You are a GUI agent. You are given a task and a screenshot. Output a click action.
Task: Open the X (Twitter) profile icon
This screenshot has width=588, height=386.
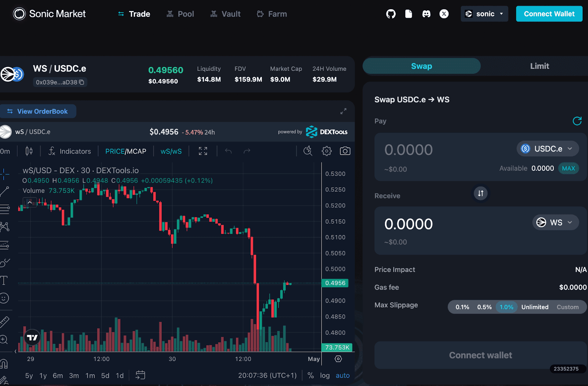(444, 14)
